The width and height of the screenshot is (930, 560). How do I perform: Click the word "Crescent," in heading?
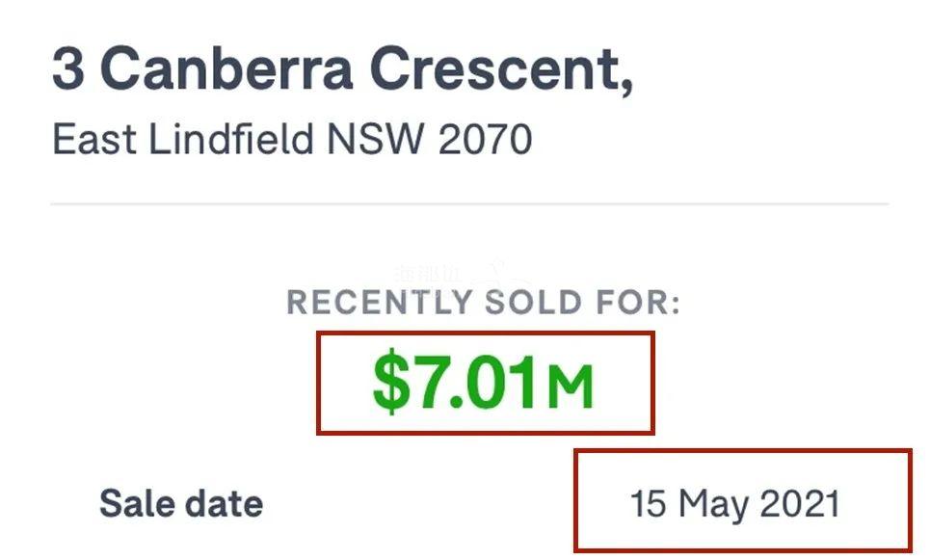501,70
